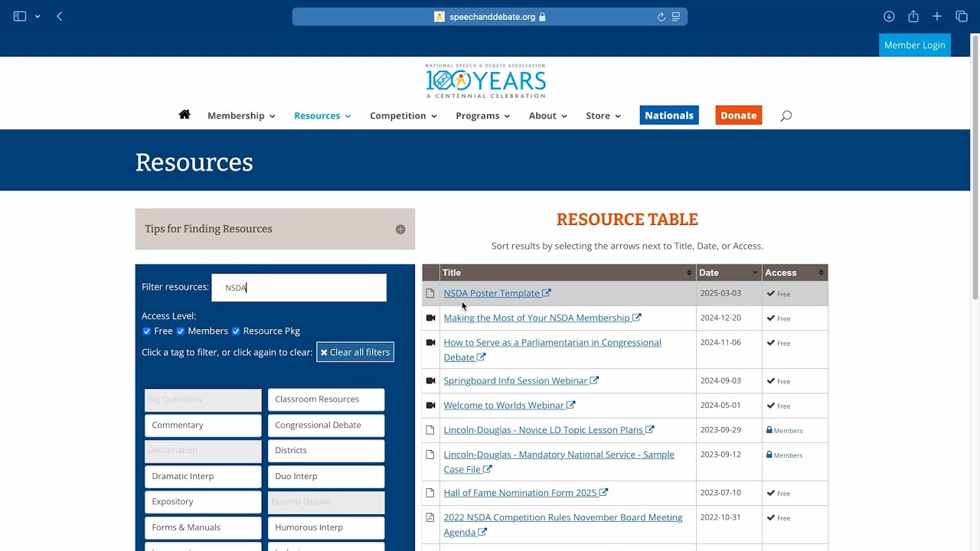Screen dimensions: 980x551
Task: Click video icon for Making the Most row
Action: tap(430, 318)
